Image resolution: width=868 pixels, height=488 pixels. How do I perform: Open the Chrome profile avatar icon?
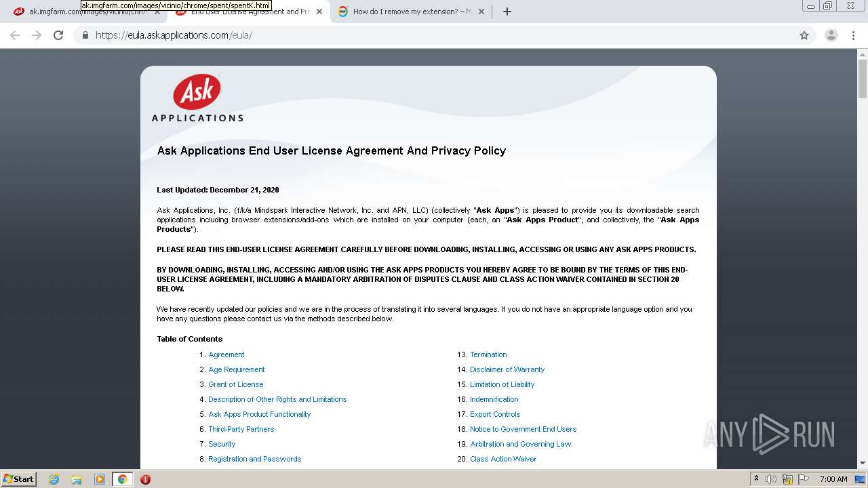pos(831,35)
